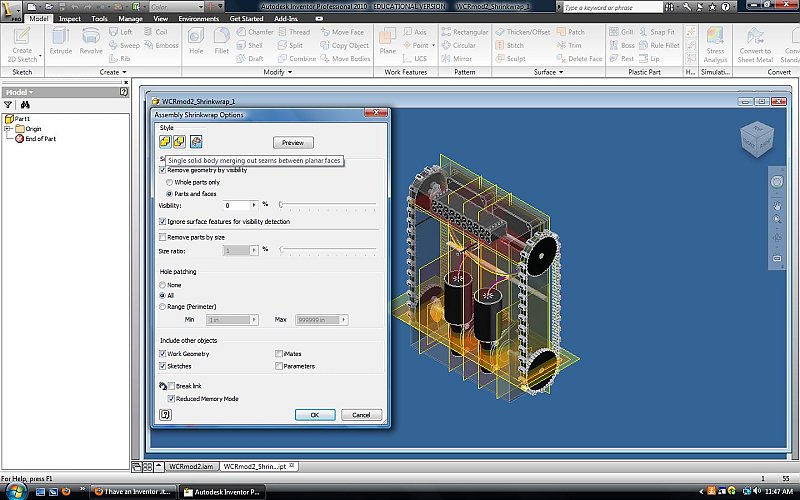Image resolution: width=800 pixels, height=500 pixels.
Task: Enable Parameters checkbox
Action: [279, 366]
